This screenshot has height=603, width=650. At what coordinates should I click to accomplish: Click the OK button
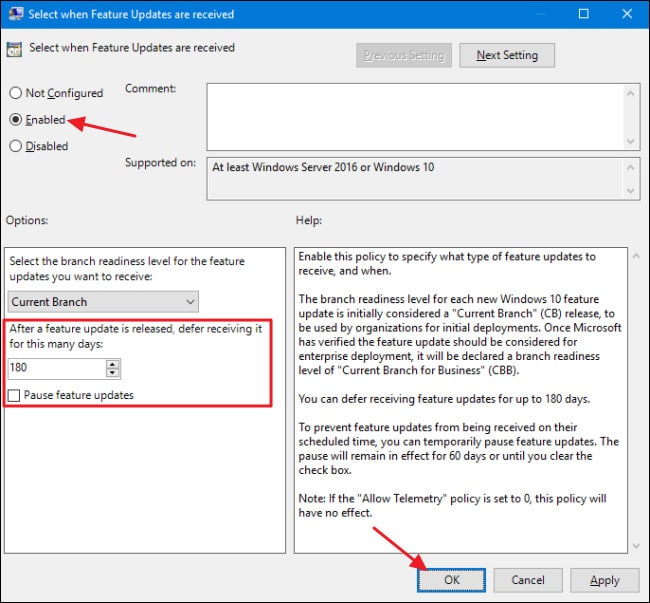(451, 580)
